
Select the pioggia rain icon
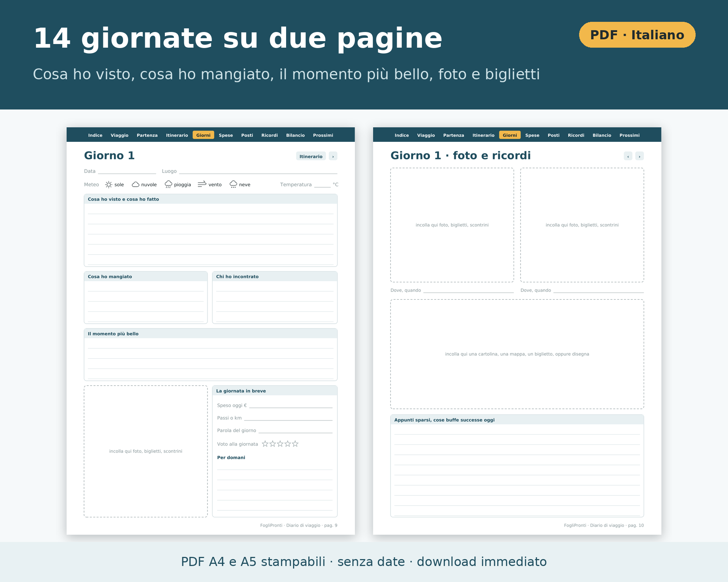168,185
